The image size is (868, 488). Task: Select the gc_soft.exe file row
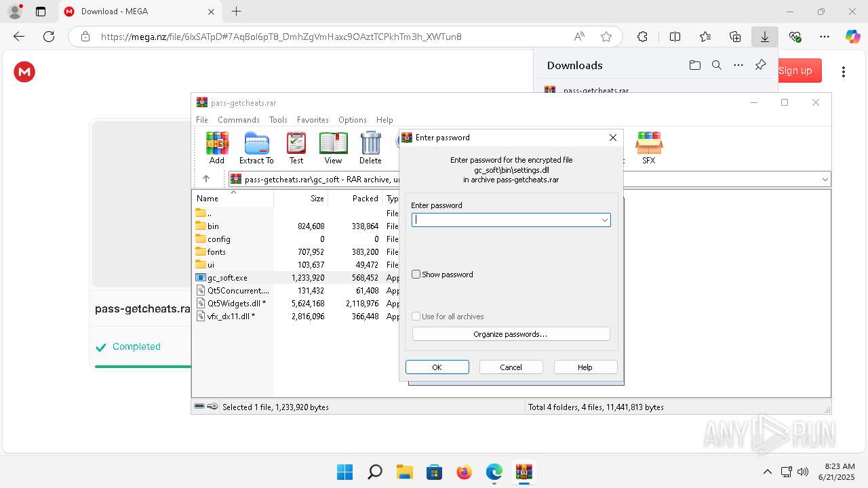pos(296,278)
